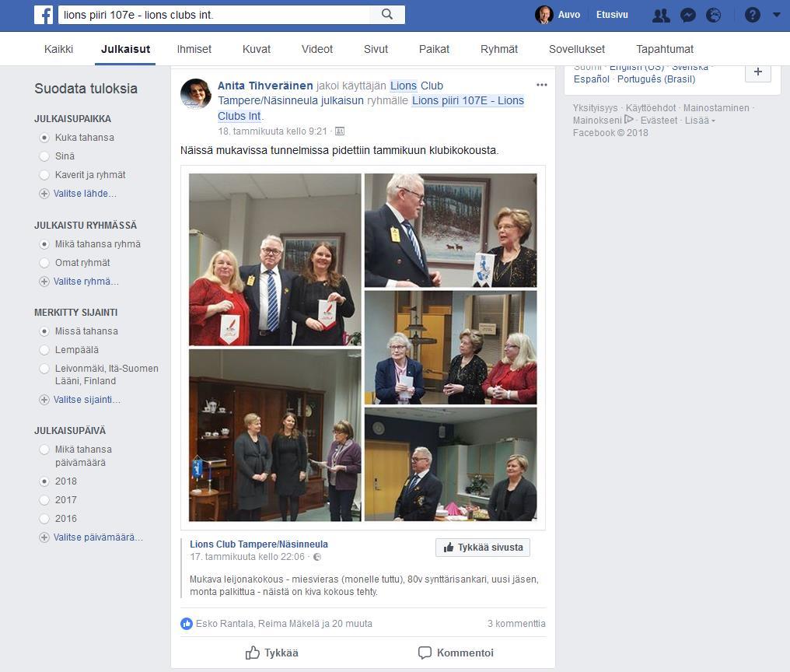Click the blue like reaction icon

coord(187,624)
